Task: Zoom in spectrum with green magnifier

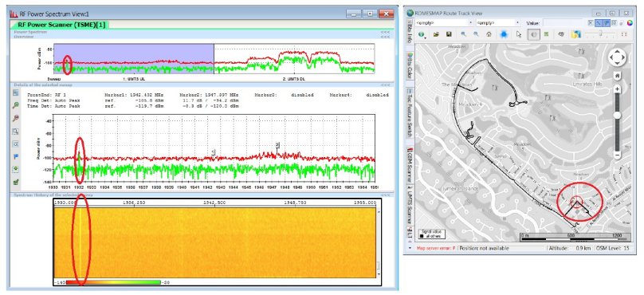Action: 16,105
